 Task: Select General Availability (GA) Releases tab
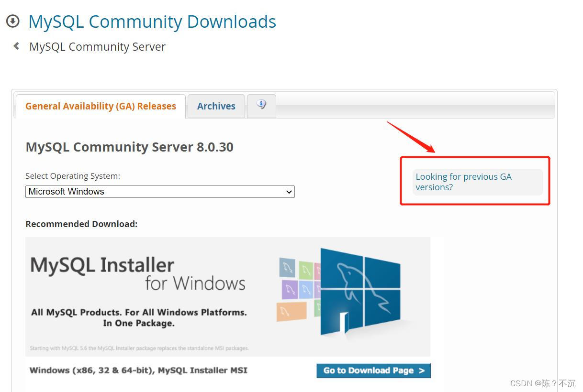click(101, 106)
